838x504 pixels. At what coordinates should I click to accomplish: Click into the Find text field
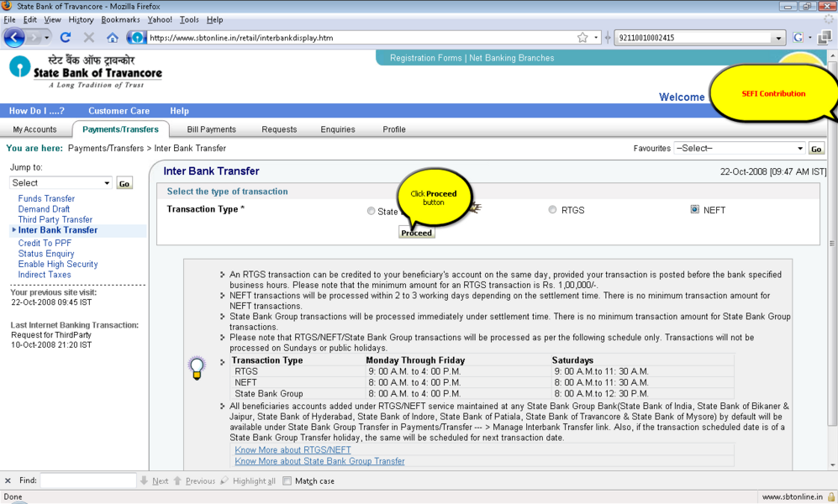[88, 481]
